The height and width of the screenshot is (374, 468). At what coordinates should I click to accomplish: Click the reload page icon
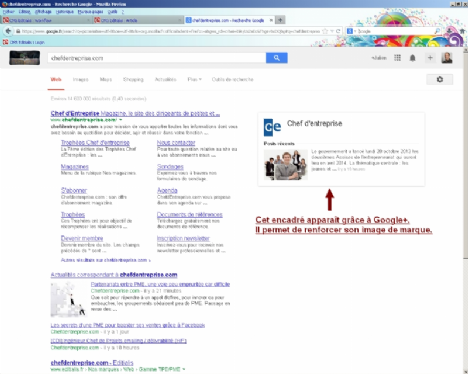point(338,31)
